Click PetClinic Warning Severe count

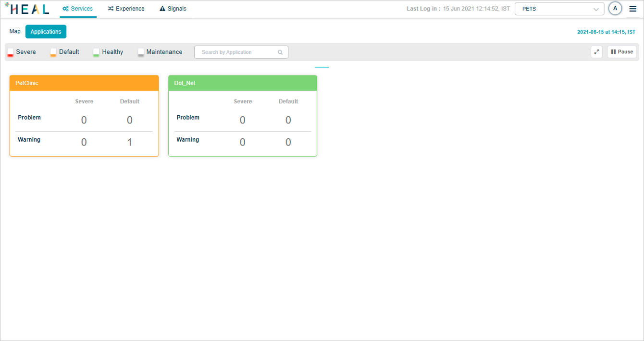(x=84, y=142)
